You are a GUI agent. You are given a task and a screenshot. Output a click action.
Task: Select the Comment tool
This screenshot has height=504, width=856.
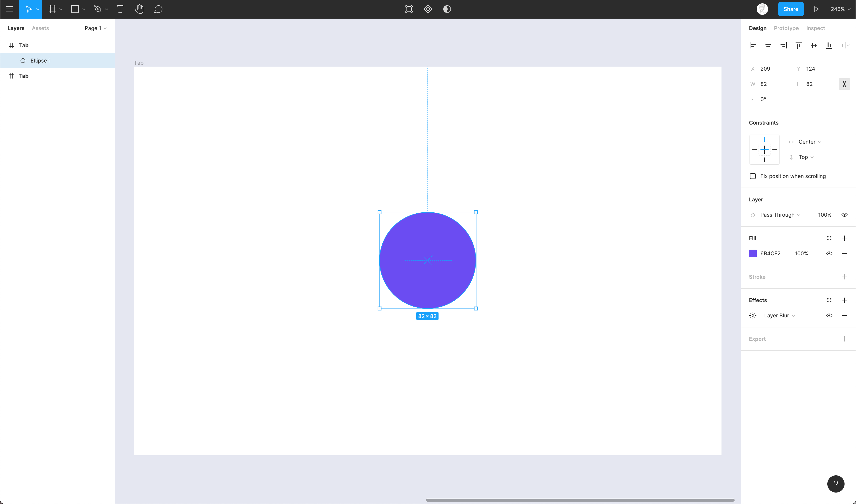[158, 9]
